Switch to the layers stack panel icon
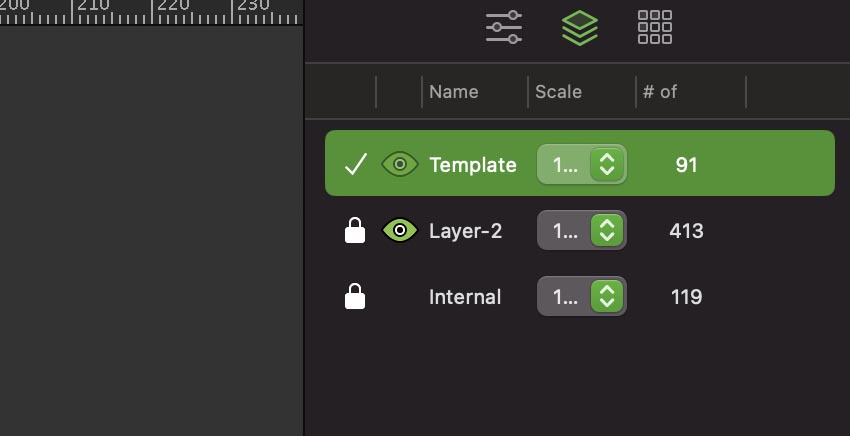 pos(580,27)
